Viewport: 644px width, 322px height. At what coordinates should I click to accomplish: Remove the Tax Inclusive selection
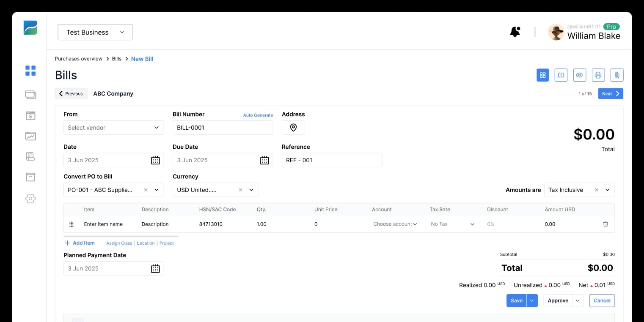596,190
